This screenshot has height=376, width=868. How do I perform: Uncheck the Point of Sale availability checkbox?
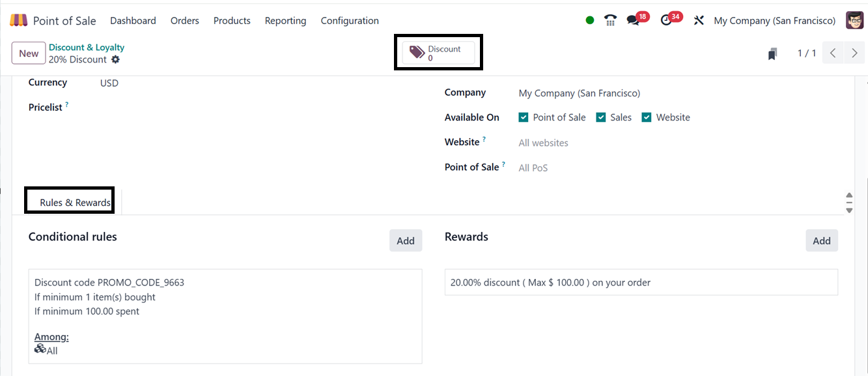[x=524, y=117]
